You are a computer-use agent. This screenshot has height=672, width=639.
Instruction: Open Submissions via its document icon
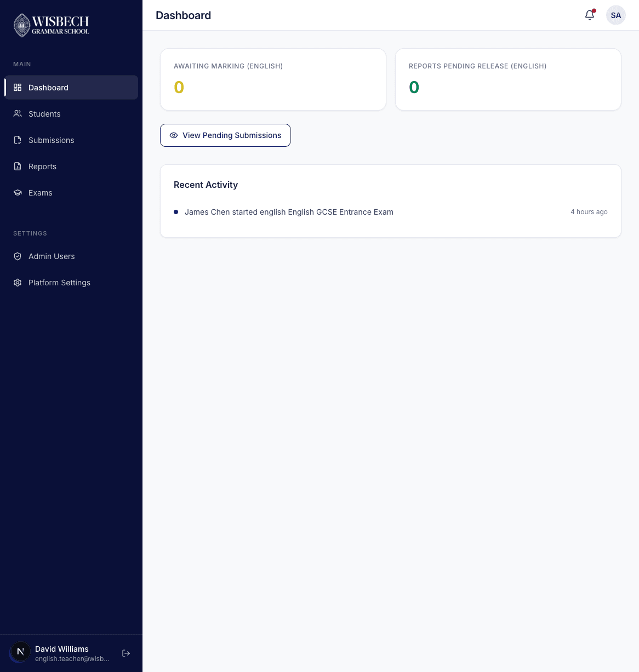coord(18,140)
